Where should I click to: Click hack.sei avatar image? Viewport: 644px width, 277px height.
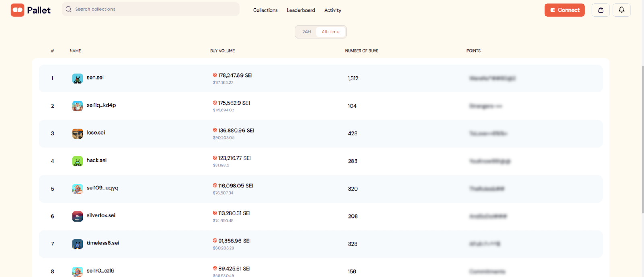coord(77,161)
